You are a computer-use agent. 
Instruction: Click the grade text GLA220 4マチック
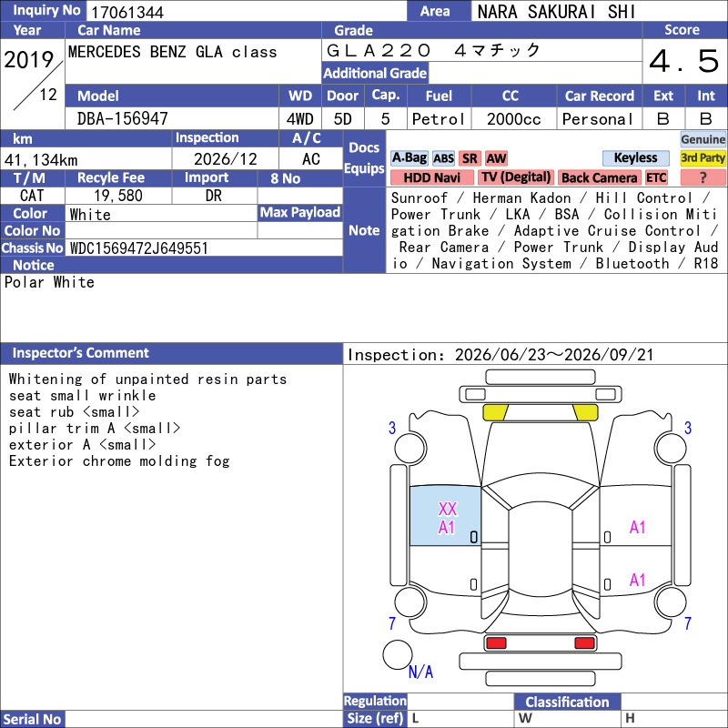click(x=434, y=50)
